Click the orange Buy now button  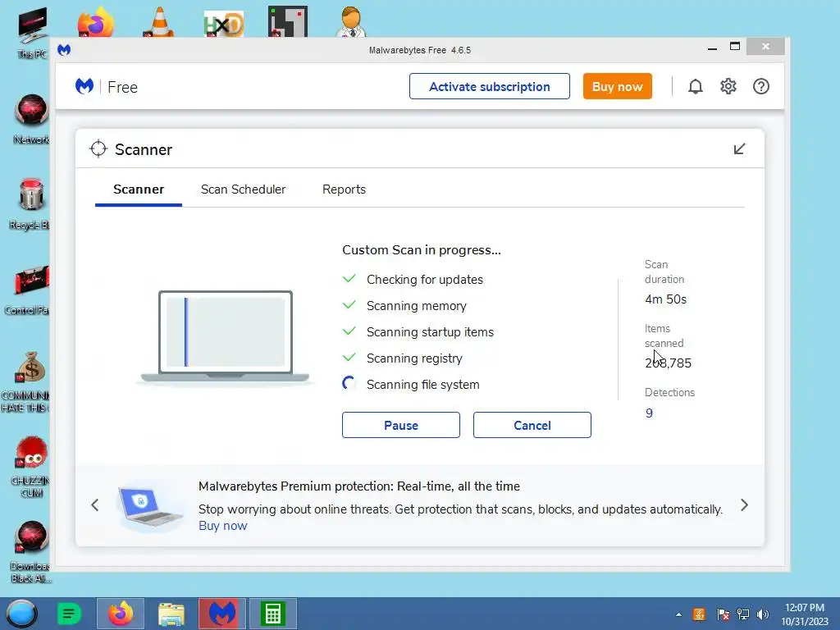617,86
